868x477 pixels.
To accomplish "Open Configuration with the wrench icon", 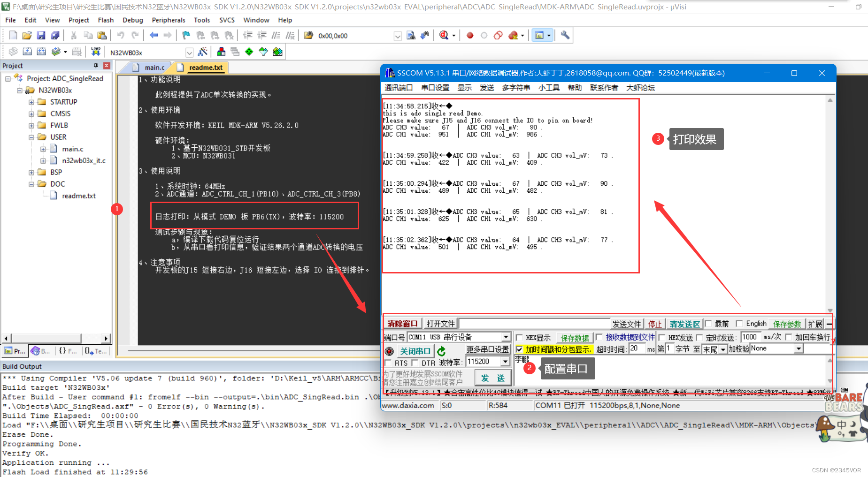I will pos(565,35).
